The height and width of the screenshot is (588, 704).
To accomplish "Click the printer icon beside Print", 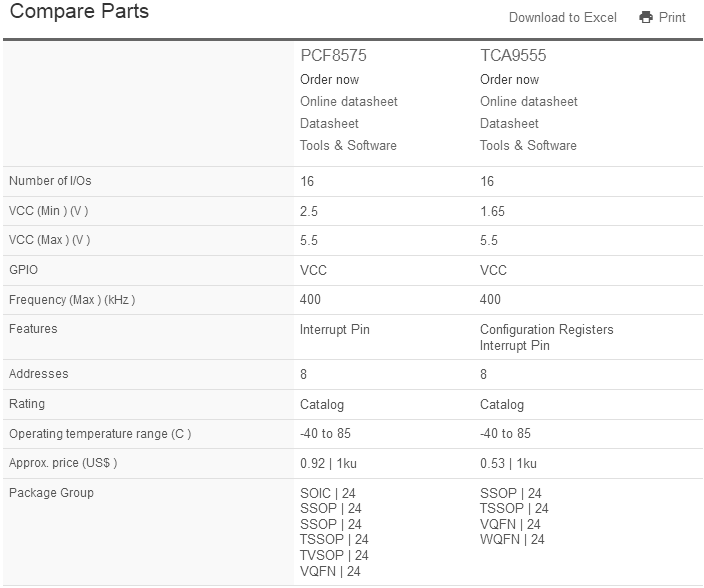I will 646,17.
